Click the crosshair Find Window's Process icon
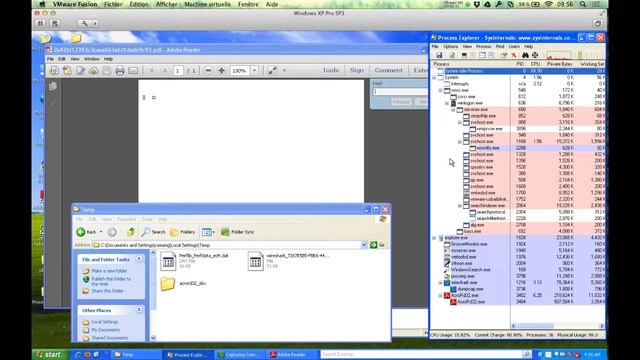 click(535, 55)
